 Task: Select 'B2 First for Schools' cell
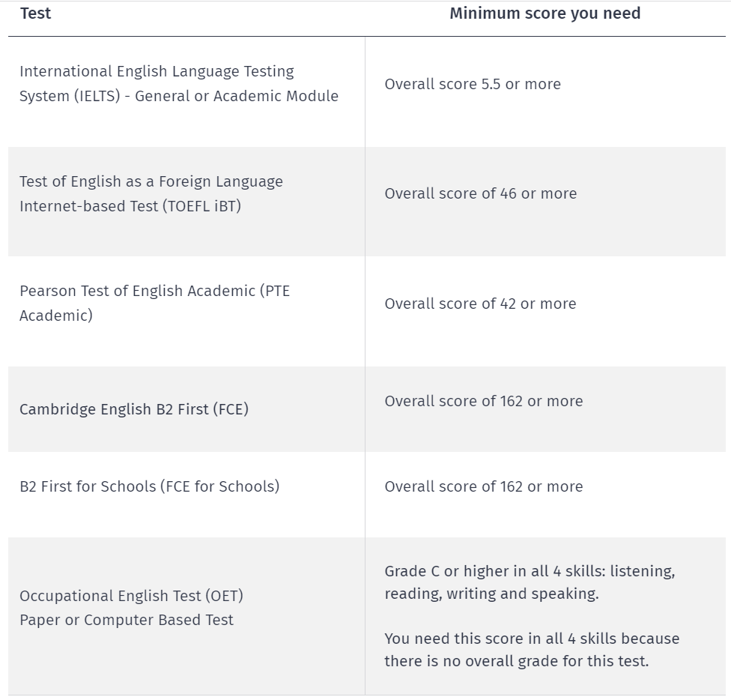(186, 495)
